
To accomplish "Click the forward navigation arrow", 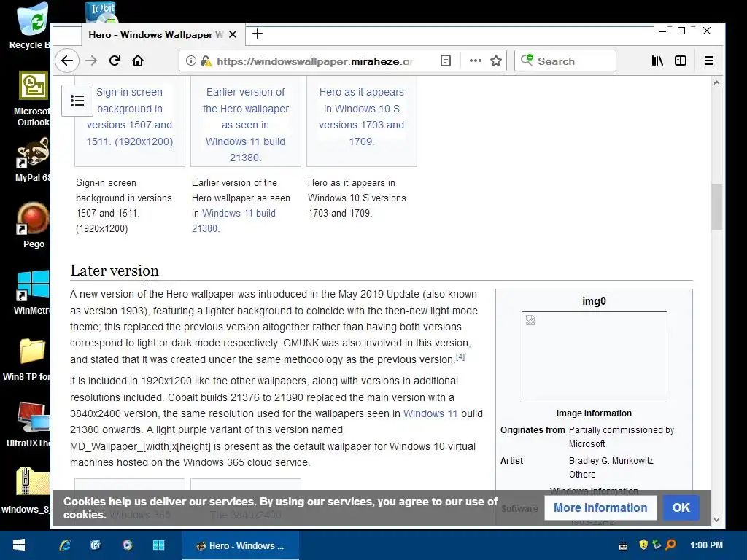I will click(x=91, y=61).
